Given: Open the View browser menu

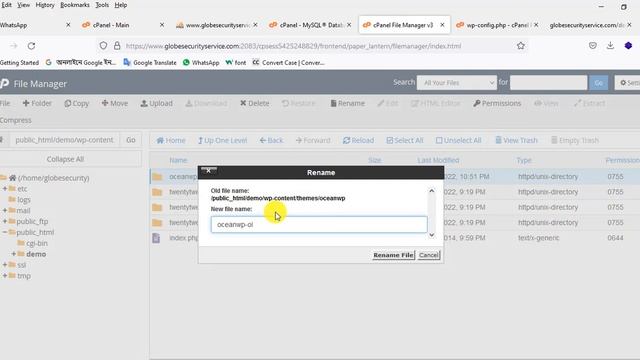Looking at the screenshot, I should coord(23,5).
